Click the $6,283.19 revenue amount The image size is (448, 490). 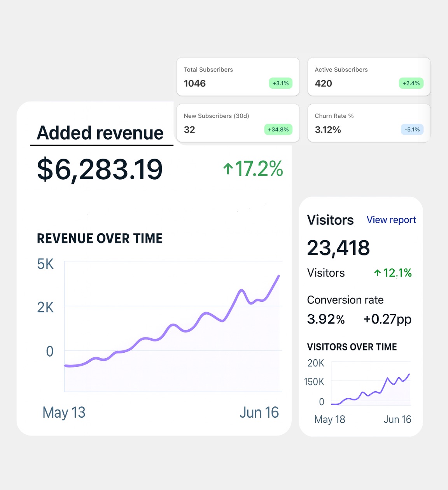tap(100, 170)
